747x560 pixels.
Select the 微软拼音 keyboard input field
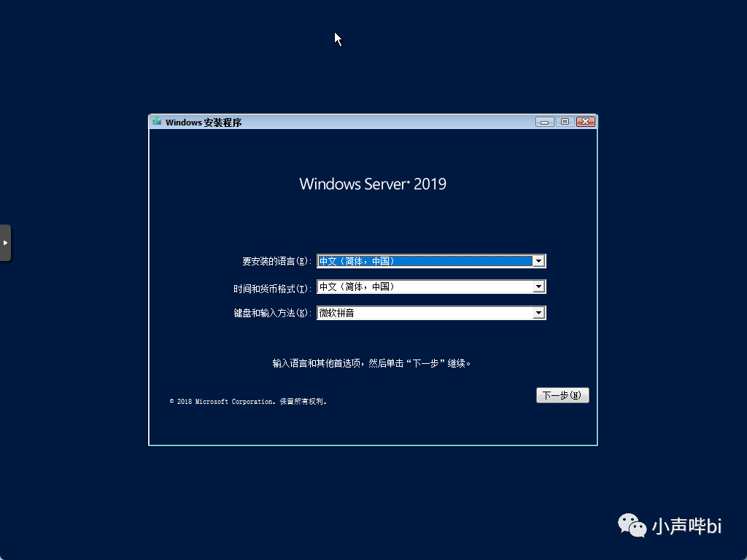pyautogui.click(x=431, y=313)
